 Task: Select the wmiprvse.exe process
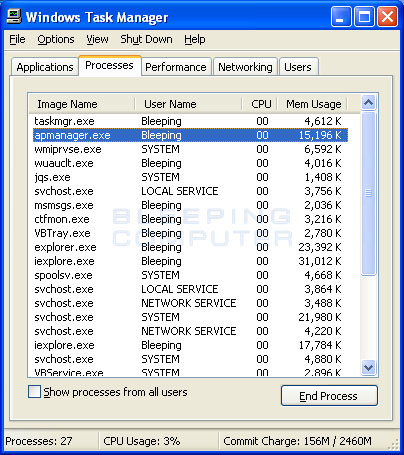coord(190,149)
